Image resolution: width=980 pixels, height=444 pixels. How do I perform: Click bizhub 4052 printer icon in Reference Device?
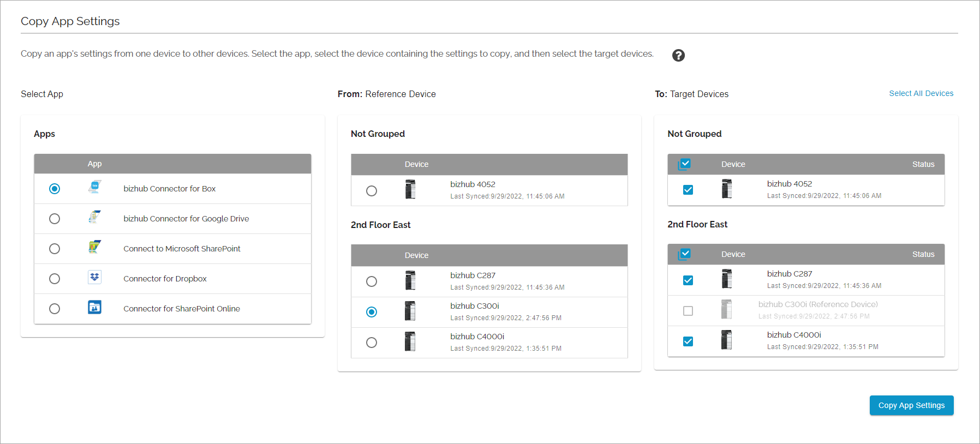click(410, 189)
